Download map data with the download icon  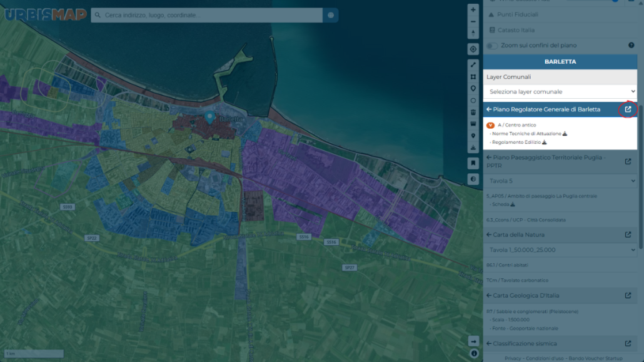click(x=473, y=148)
